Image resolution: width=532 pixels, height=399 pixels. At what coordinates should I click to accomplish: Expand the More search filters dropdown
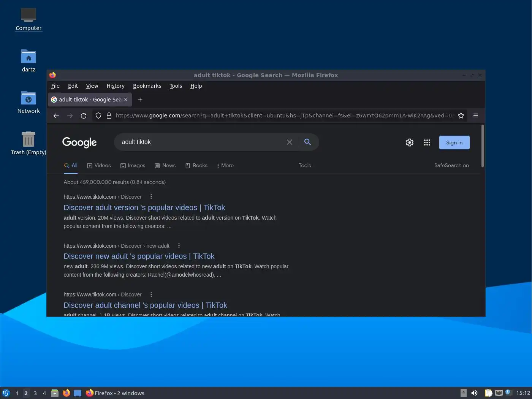(225, 166)
